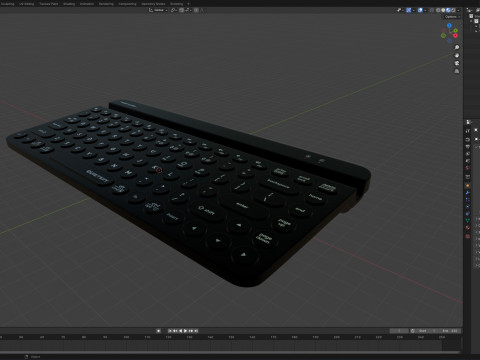Open the Rendering workspace tab
The height and width of the screenshot is (360, 480).
click(x=106, y=4)
